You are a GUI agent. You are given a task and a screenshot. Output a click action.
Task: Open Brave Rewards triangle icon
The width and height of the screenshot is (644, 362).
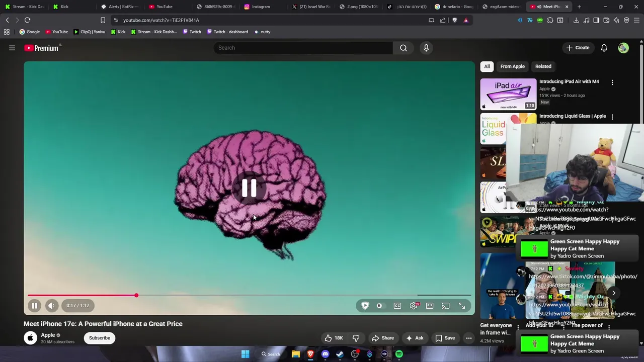466,20
